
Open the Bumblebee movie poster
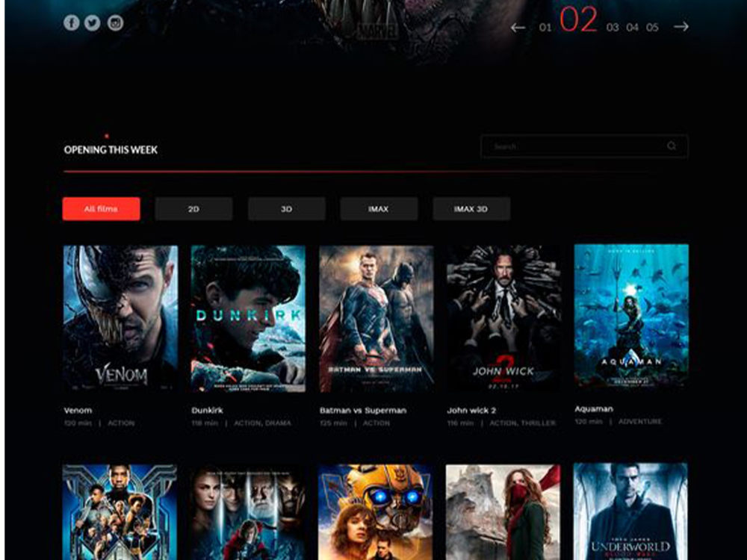[x=376, y=512]
